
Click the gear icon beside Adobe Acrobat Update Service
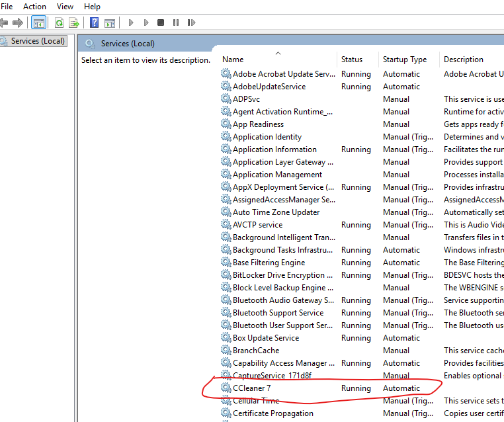[226, 74]
